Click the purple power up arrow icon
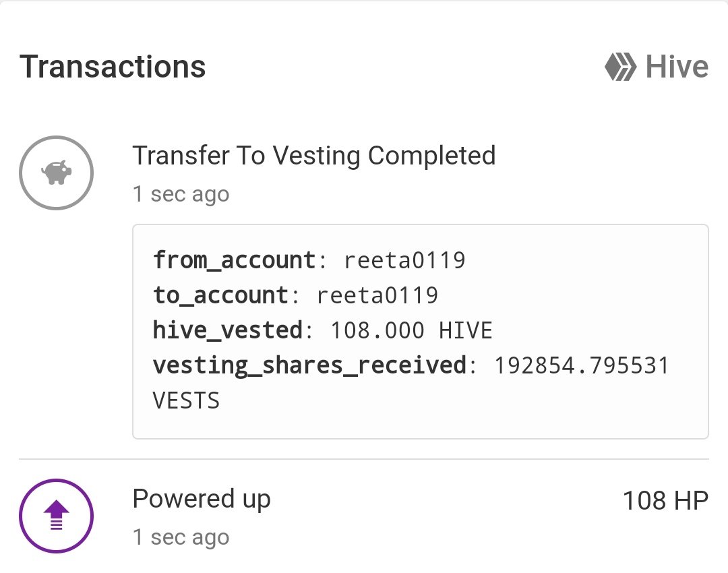This screenshot has width=728, height=573. pos(56,516)
